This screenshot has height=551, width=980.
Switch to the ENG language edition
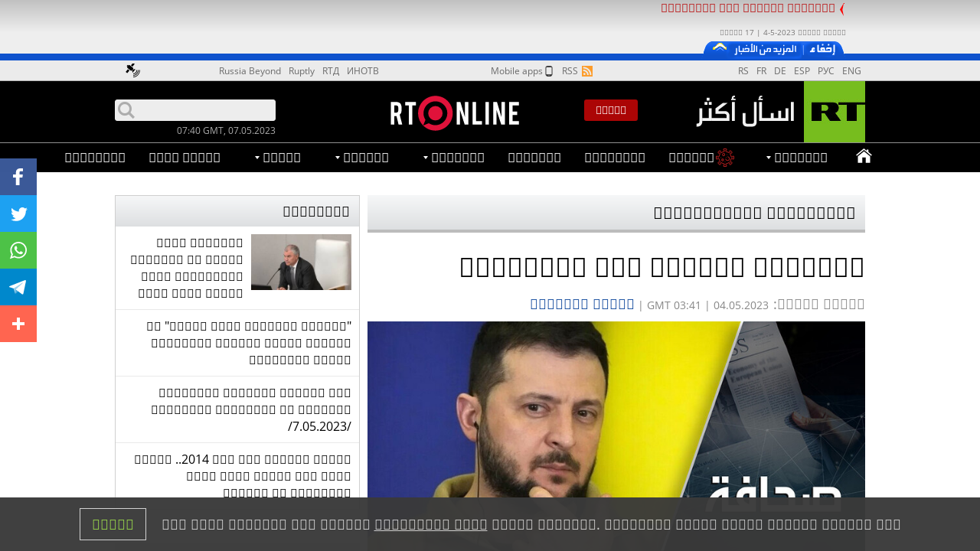[x=851, y=71]
